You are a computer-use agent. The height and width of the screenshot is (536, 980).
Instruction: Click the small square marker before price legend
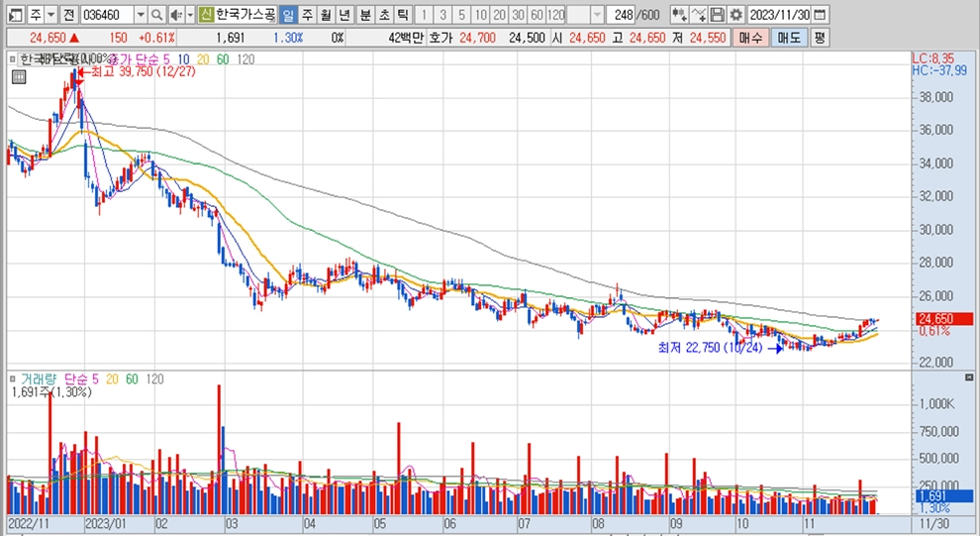click(x=13, y=59)
